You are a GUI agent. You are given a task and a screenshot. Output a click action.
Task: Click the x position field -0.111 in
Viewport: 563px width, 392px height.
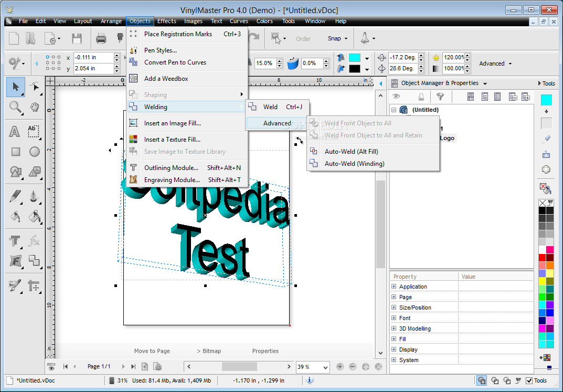tap(93, 57)
